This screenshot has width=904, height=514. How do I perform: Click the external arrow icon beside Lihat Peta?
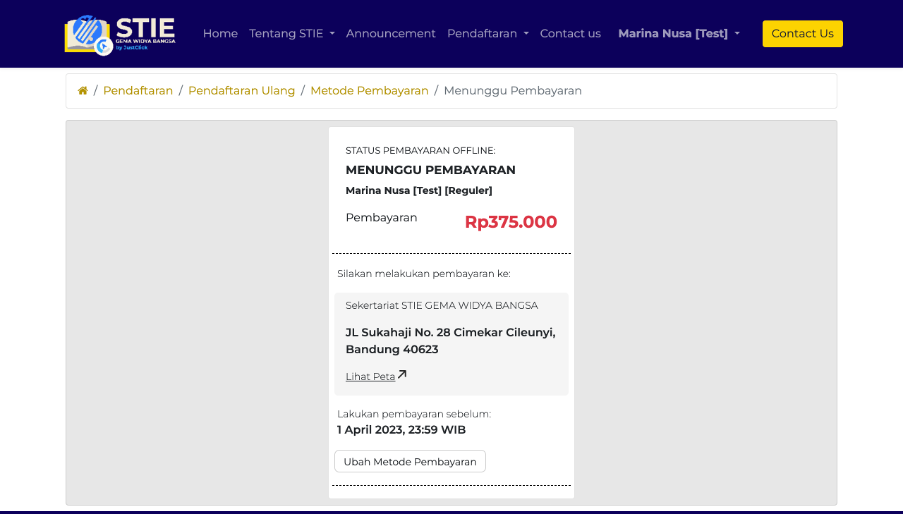(x=402, y=375)
